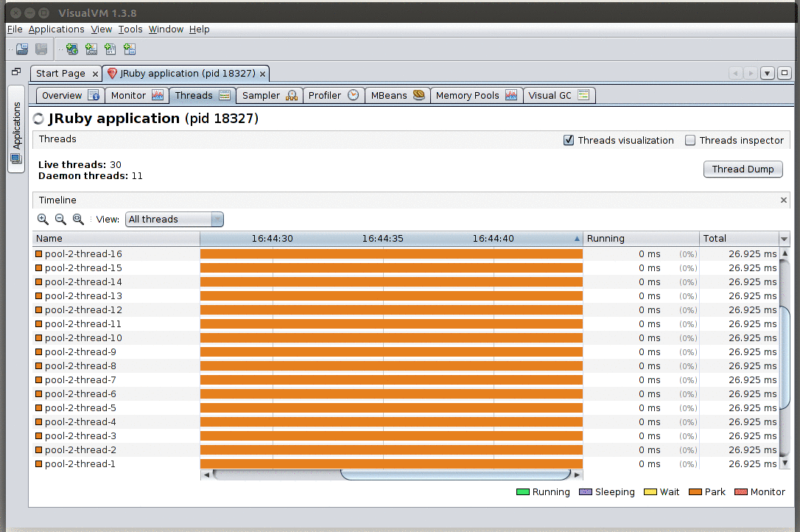Screen dimensions: 800x532
Task: Click the Sampler tab stopwatch icon
Action: coord(291,96)
